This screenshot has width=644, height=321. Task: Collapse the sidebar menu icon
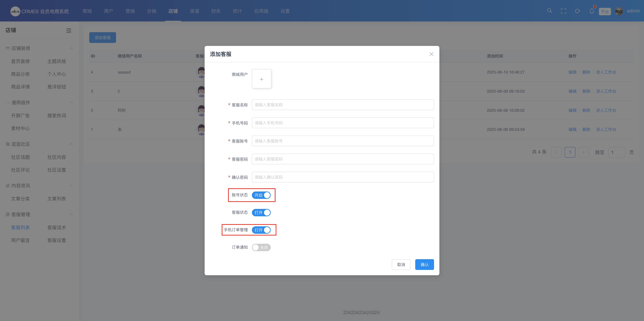point(69,30)
